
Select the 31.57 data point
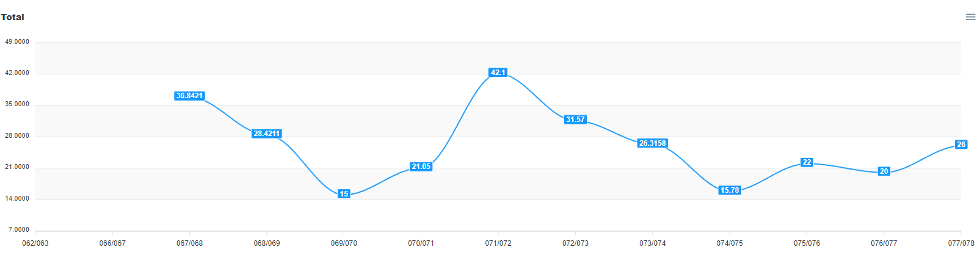[575, 120]
